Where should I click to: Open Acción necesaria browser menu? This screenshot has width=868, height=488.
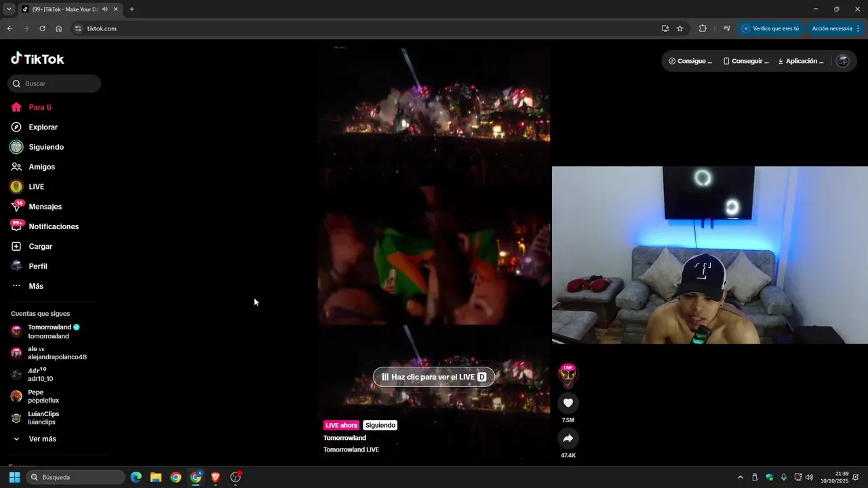(835, 28)
